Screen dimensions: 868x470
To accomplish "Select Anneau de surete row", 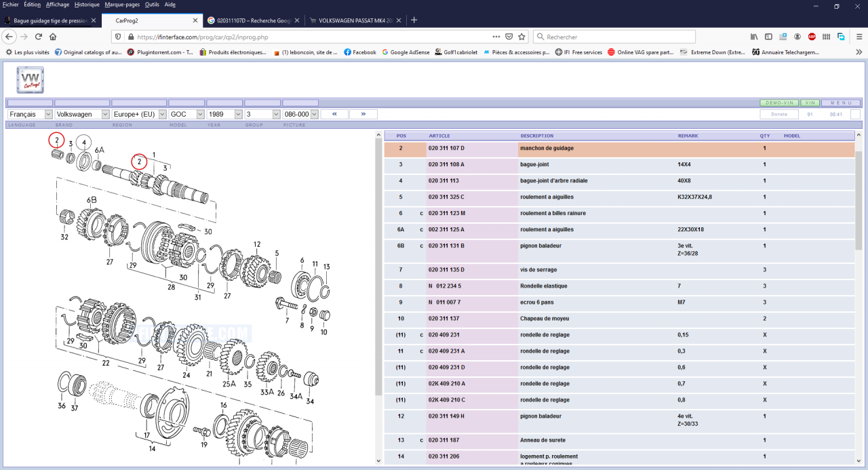I will click(619, 440).
